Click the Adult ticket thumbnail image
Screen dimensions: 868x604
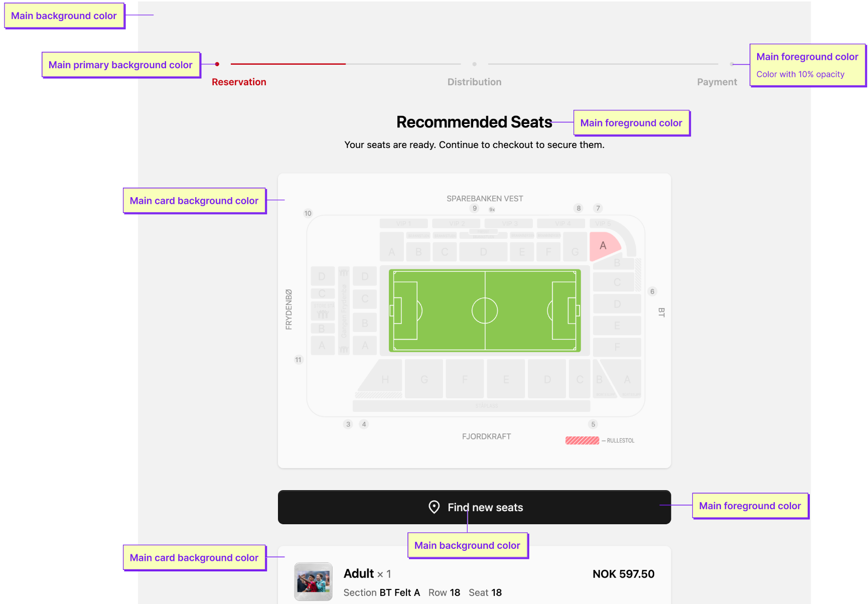[x=313, y=581]
